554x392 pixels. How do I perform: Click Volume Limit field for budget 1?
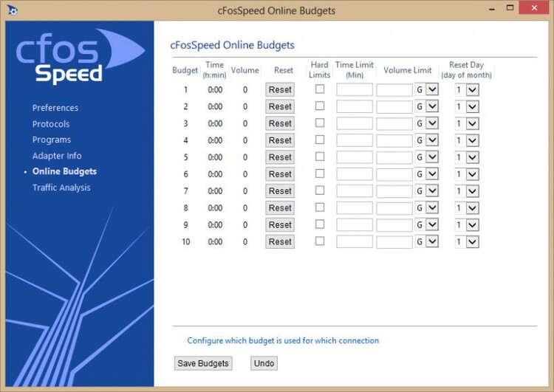pos(394,90)
